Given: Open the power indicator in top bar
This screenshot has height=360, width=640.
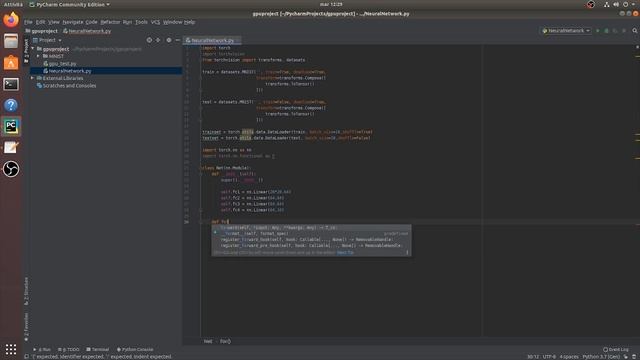Looking at the screenshot, I should tap(625, 4).
